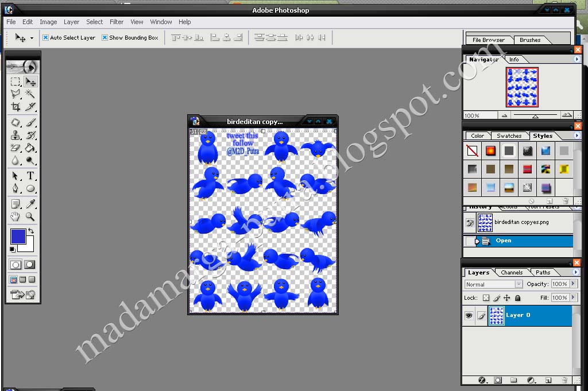Image resolution: width=588 pixels, height=391 pixels.
Task: Toggle lock all
Action: (x=517, y=298)
